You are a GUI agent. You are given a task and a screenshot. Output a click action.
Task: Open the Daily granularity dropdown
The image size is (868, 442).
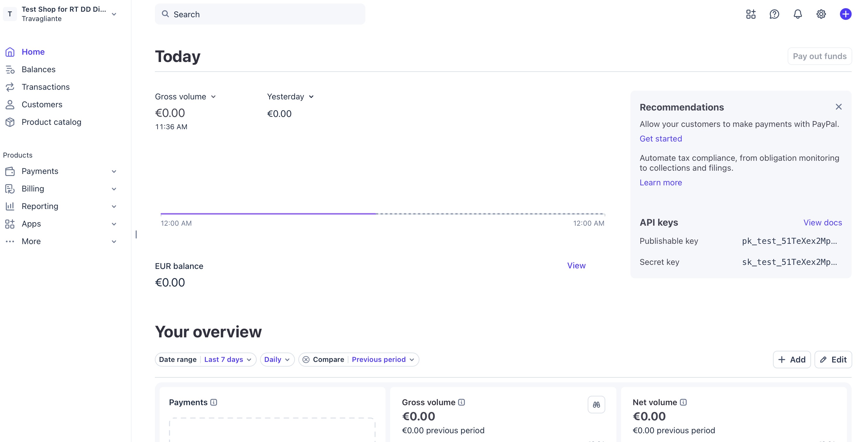coord(277,360)
